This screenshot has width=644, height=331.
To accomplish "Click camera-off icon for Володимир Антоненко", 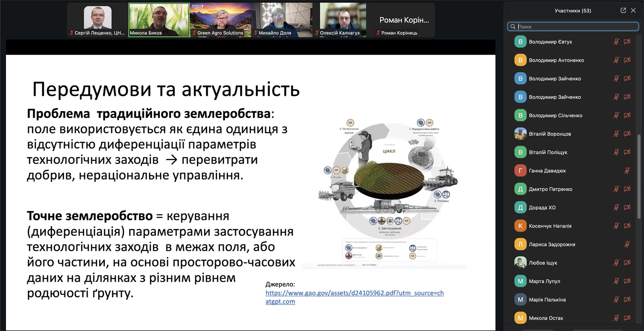I will [627, 60].
